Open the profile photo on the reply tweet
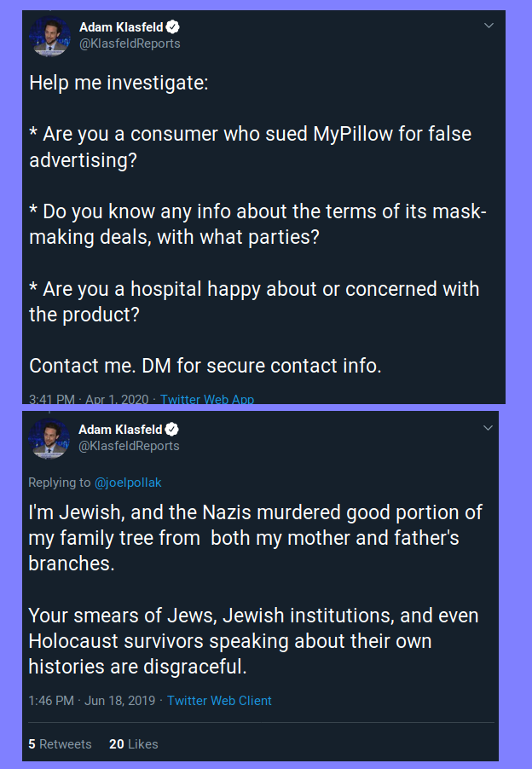Image resolution: width=532 pixels, height=769 pixels. coord(49,437)
